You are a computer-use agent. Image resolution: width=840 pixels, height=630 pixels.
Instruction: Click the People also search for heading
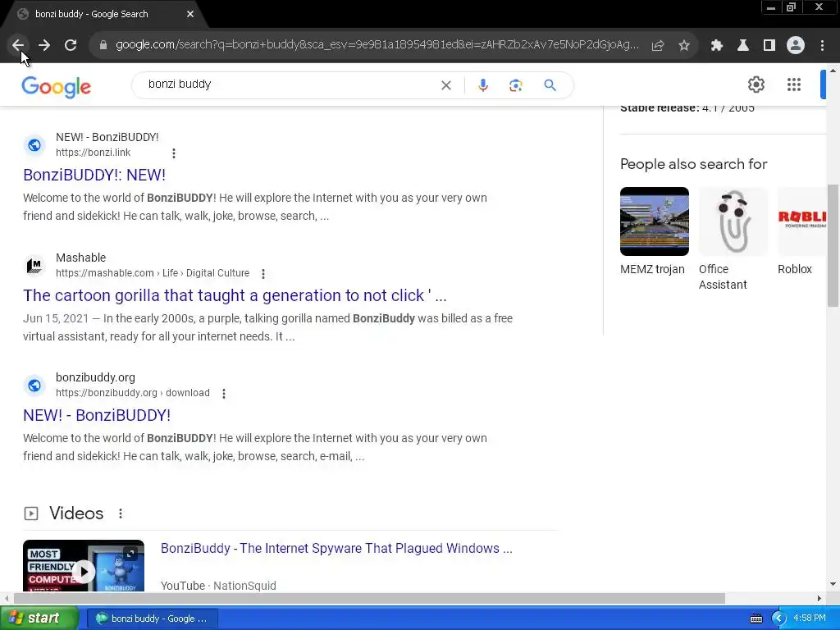[693, 164]
